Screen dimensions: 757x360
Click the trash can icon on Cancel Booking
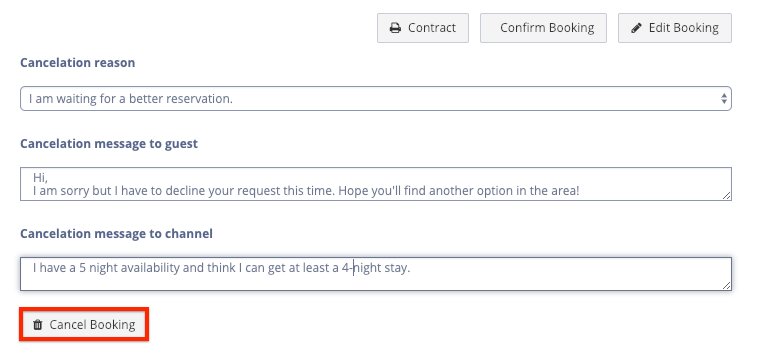38,325
